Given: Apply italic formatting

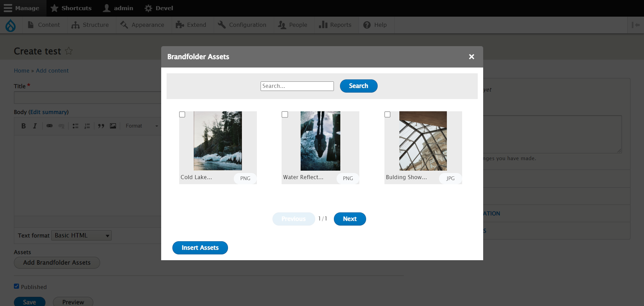Looking at the screenshot, I should (35, 126).
